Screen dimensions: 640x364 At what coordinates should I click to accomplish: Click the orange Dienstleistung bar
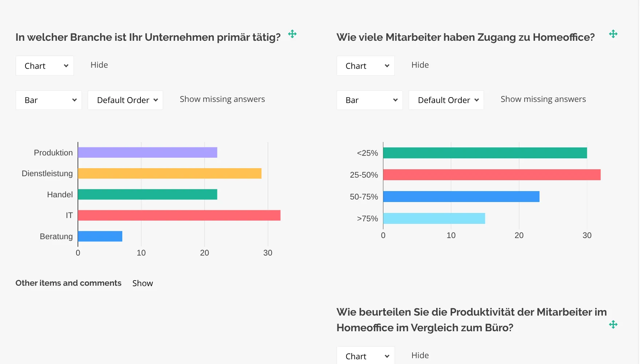pyautogui.click(x=170, y=174)
